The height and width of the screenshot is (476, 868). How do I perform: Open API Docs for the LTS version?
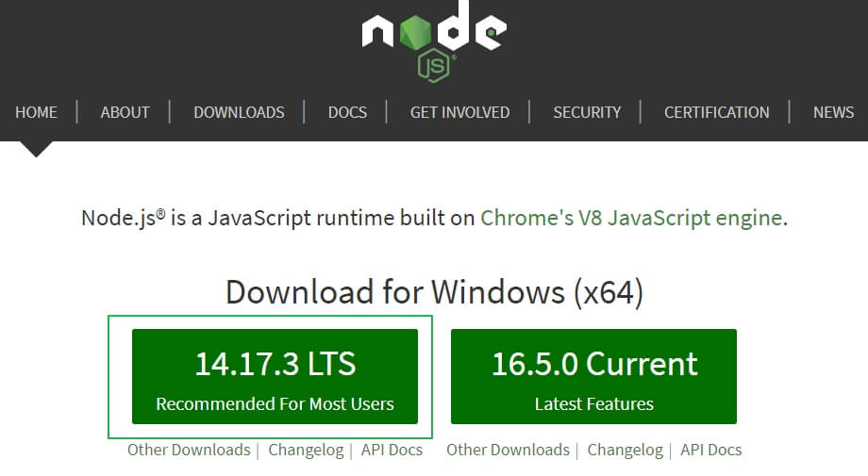[x=392, y=450]
